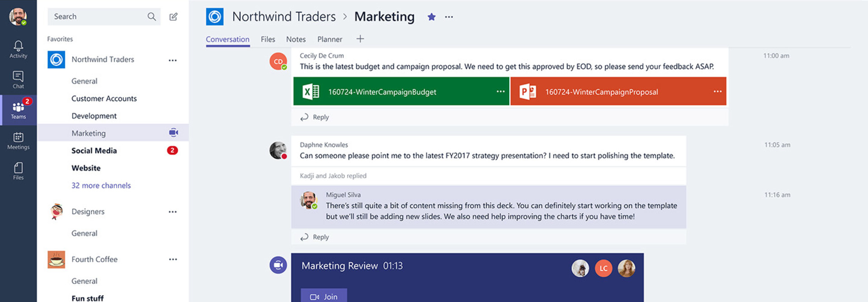Open General channel under Designers

tap(84, 233)
